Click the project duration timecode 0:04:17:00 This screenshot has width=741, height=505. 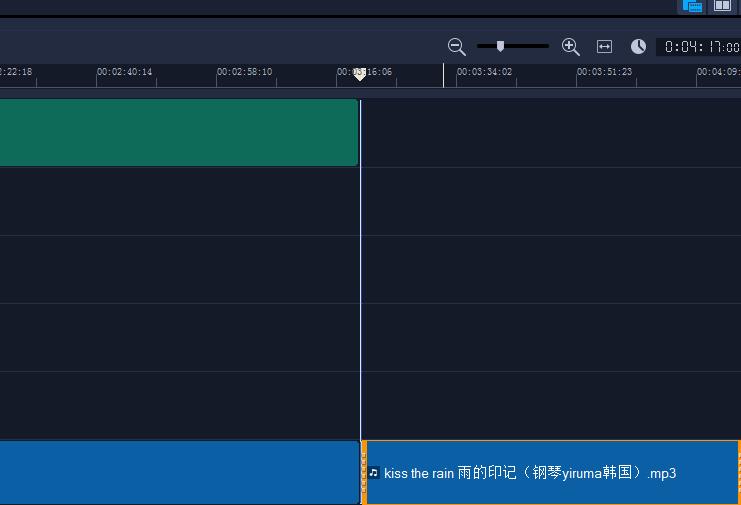coord(701,47)
